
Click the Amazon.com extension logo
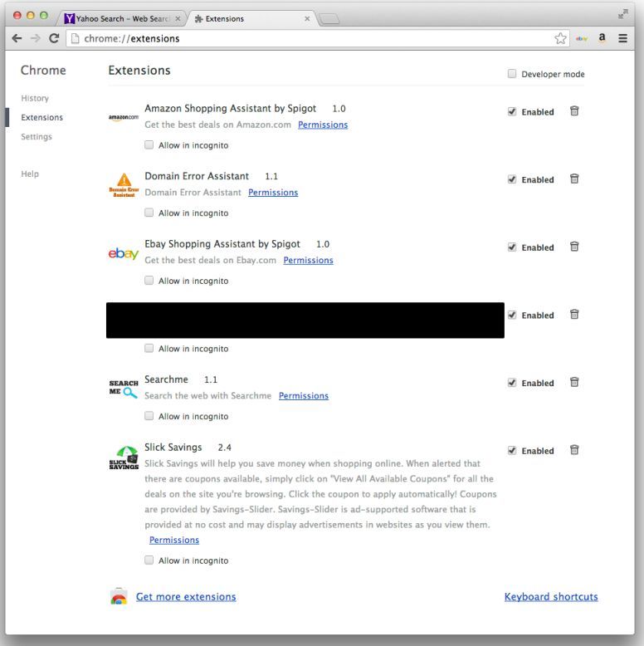pos(124,117)
